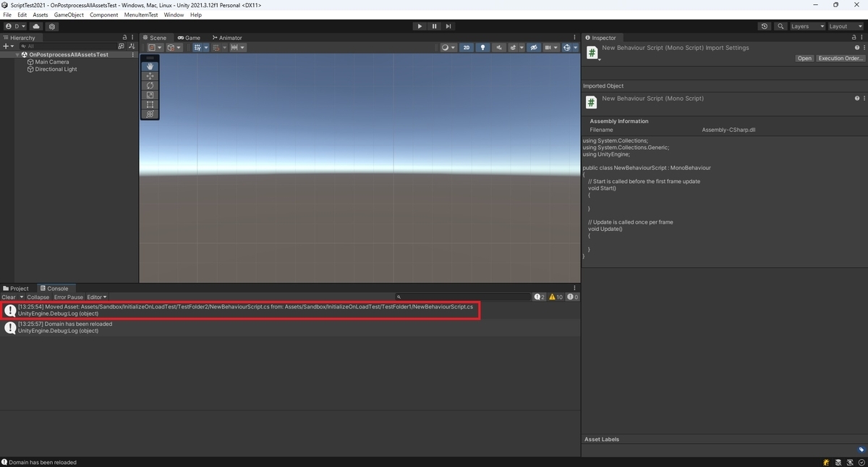
Task: Open the GameObject menu
Action: coord(69,14)
